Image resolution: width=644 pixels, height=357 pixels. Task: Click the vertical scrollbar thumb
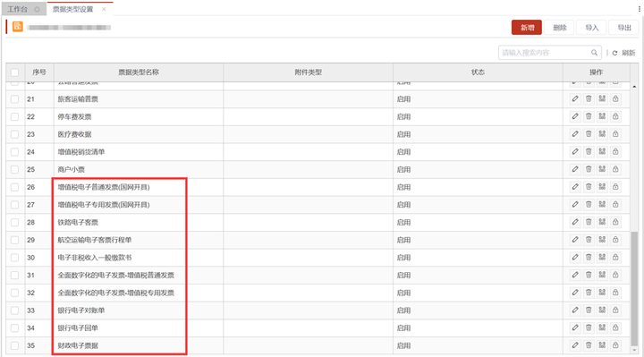click(x=634, y=288)
